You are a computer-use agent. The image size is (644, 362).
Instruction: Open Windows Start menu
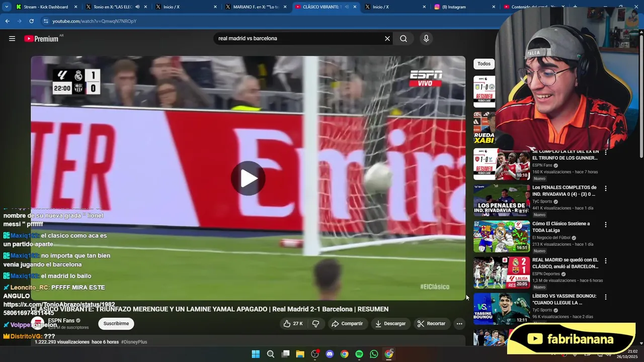[x=256, y=354]
